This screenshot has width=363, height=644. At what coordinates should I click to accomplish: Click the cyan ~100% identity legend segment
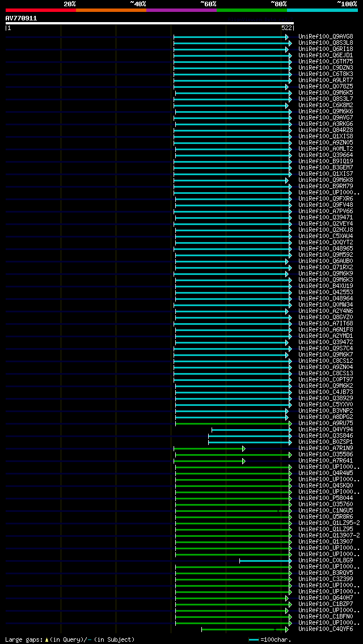point(322,10)
